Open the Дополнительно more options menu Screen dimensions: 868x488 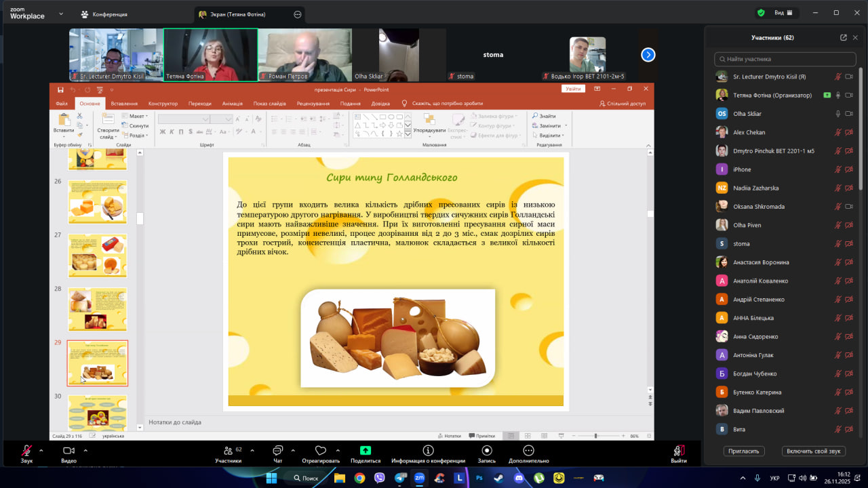pos(528,451)
